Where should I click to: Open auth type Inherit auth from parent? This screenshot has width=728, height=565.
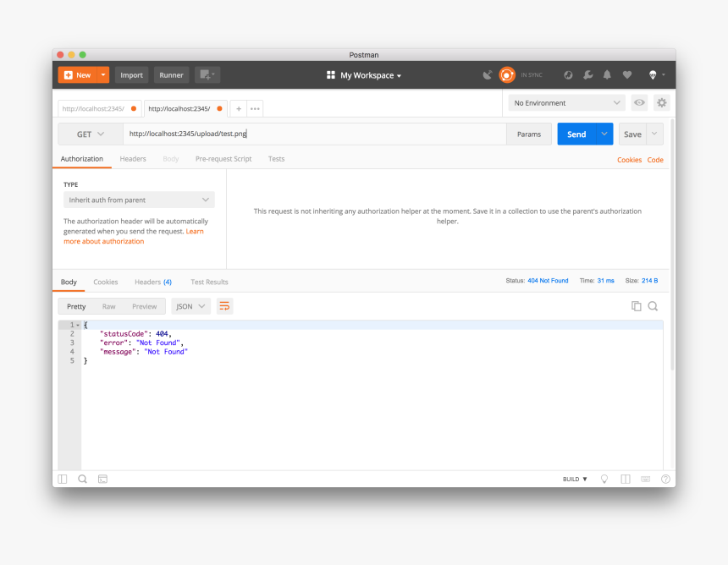[139, 200]
